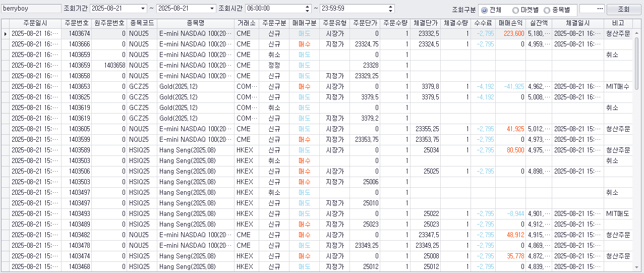644x273 pixels.
Task: Select order number cell 1403506
Action: click(x=77, y=171)
